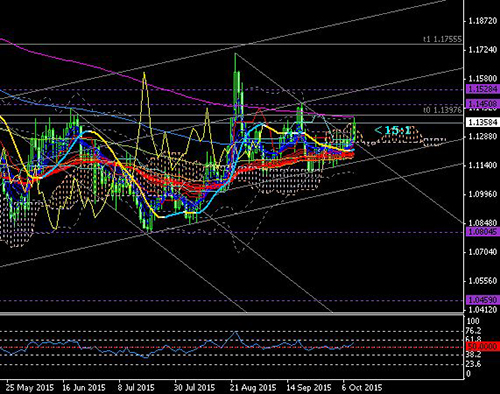Click the t1 1.17555 line label
The height and width of the screenshot is (394, 500).
[x=442, y=39]
